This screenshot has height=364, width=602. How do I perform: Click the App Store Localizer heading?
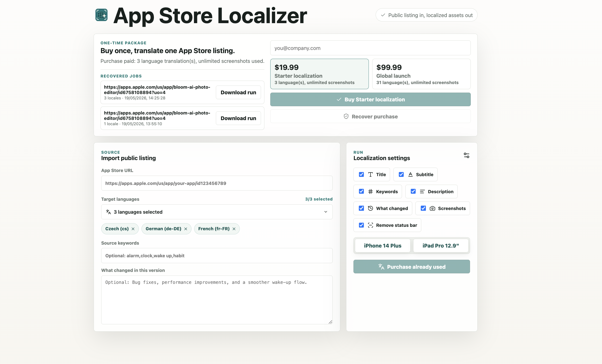coord(210,16)
